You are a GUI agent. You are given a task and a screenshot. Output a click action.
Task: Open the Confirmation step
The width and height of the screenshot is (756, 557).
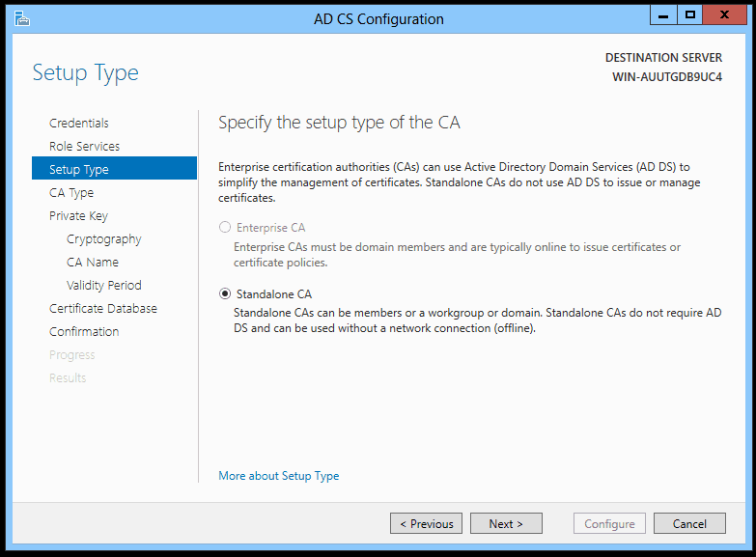pyautogui.click(x=84, y=331)
